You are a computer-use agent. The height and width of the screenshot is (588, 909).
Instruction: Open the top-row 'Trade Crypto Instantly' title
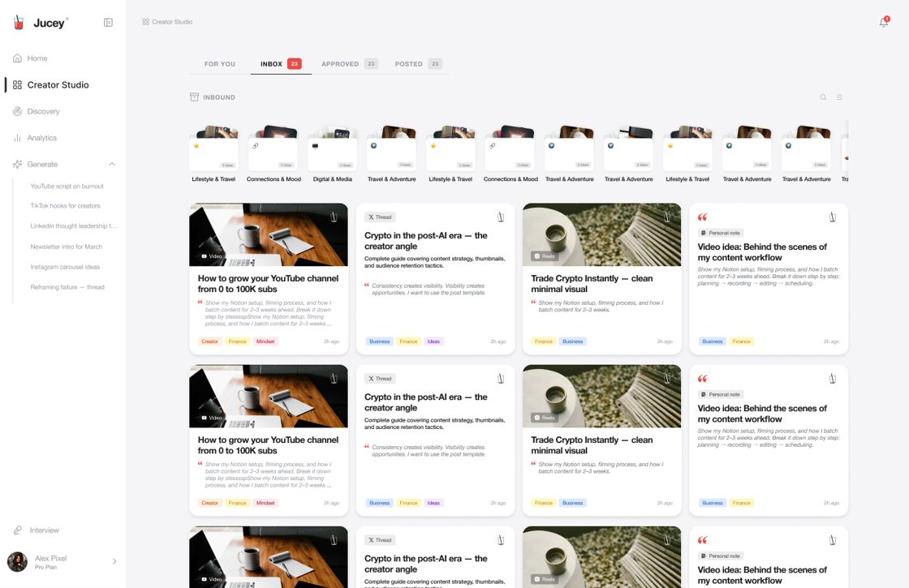592,284
